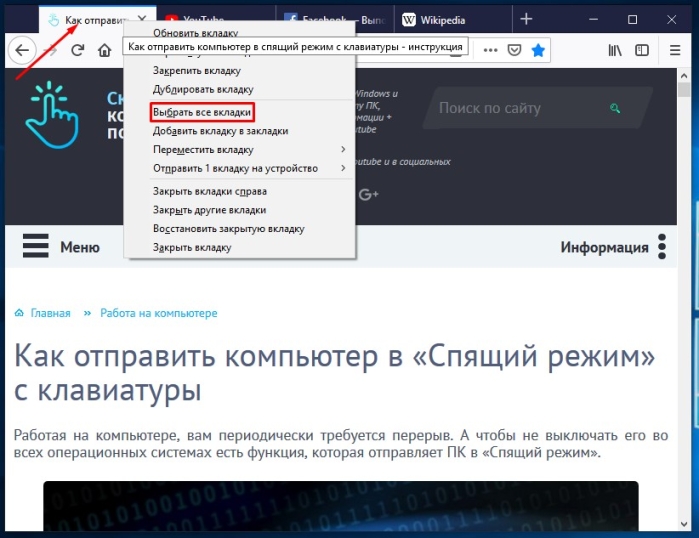The width and height of the screenshot is (699, 538).
Task: Click the site hand-pointer logo
Action: (x=52, y=115)
